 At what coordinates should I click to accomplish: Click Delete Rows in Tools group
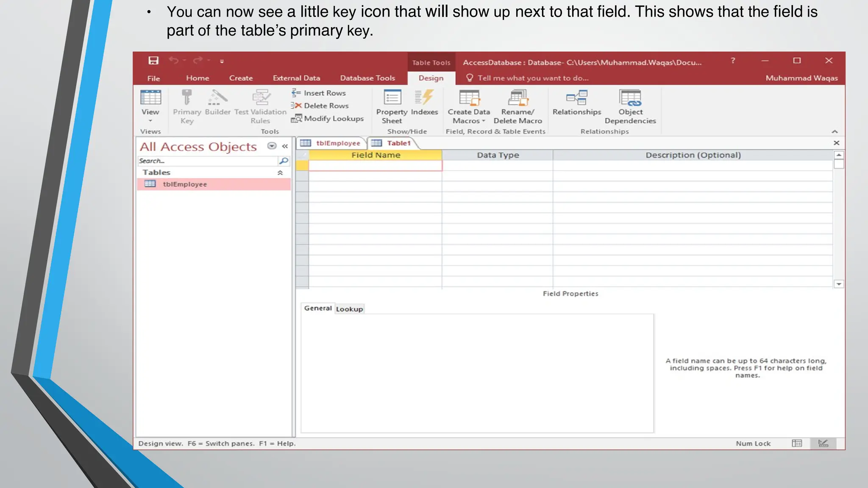[320, 106]
